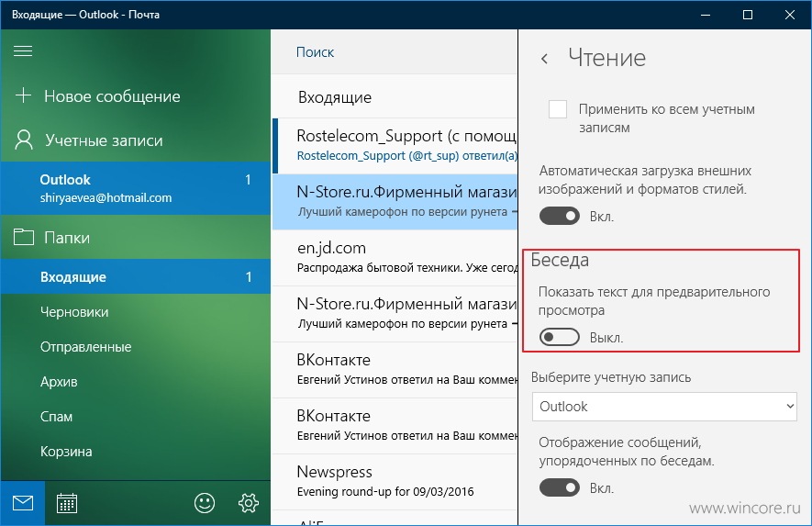This screenshot has width=812, height=526.
Task: Click the plus icon for new message
Action: click(23, 95)
